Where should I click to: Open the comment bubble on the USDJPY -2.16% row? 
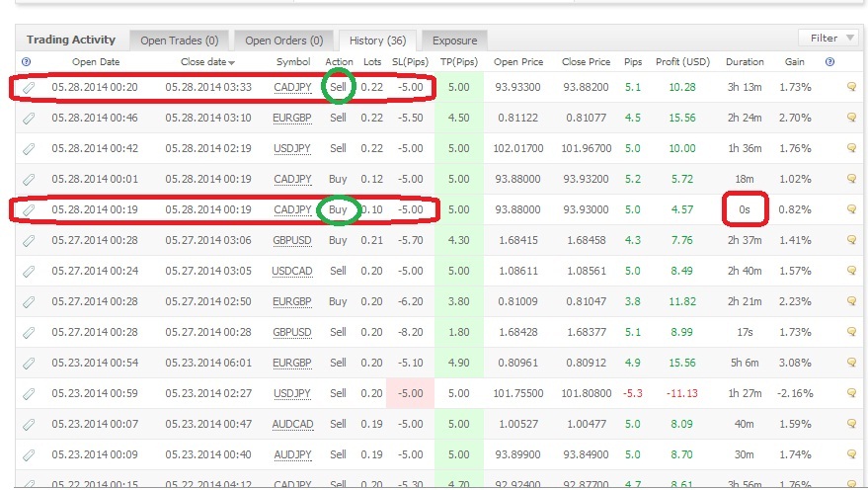coord(851,393)
